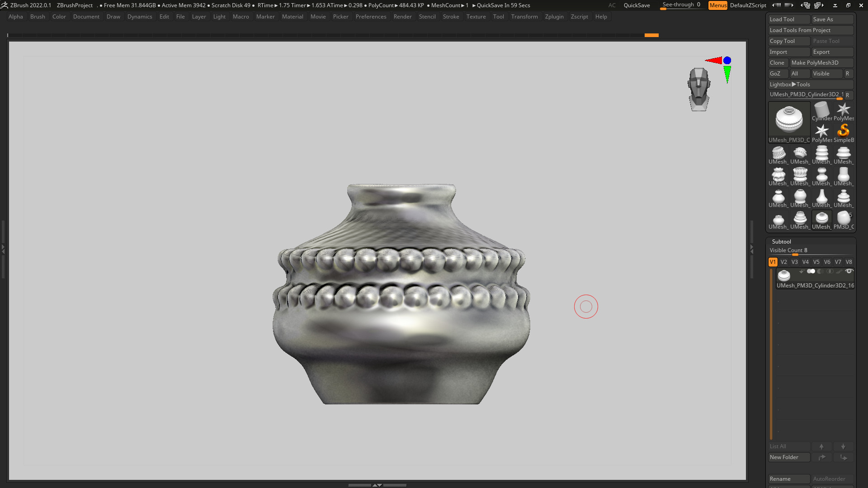The image size is (868, 488).
Task: Toggle the AC auto-collapse option
Action: coord(612,5)
